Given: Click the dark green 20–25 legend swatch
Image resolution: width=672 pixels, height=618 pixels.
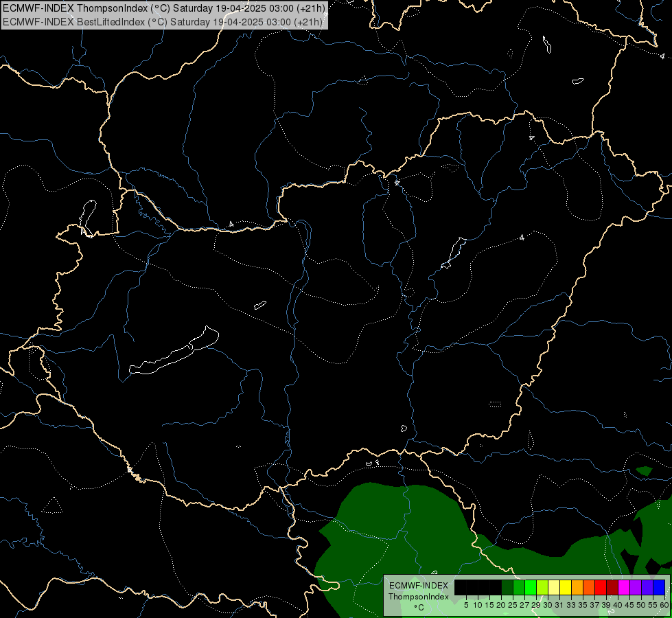Looking at the screenshot, I should pyautogui.click(x=507, y=587).
